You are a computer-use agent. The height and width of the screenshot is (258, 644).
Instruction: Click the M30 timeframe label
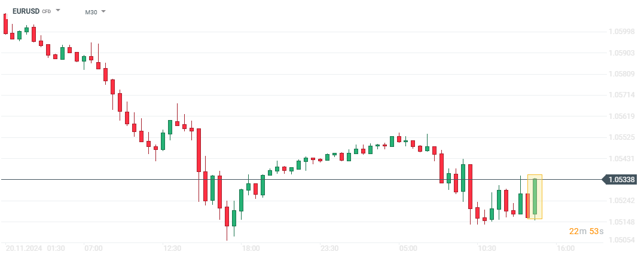91,11
